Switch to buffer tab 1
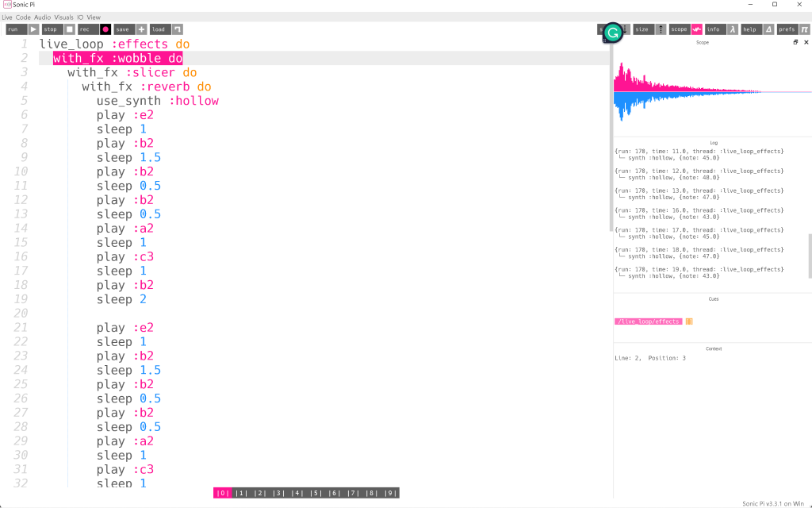 click(241, 493)
